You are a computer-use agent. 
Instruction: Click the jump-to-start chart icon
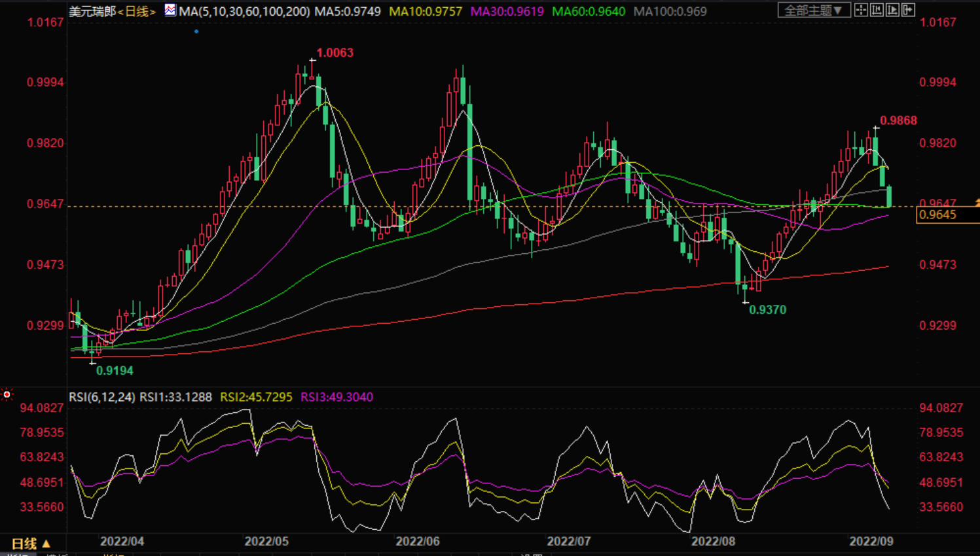[x=877, y=10]
